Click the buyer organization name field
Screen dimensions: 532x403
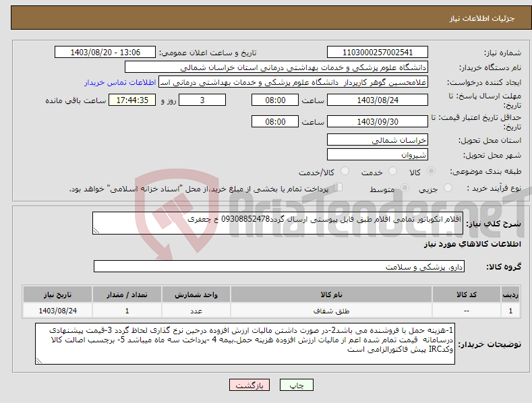tap(276, 67)
